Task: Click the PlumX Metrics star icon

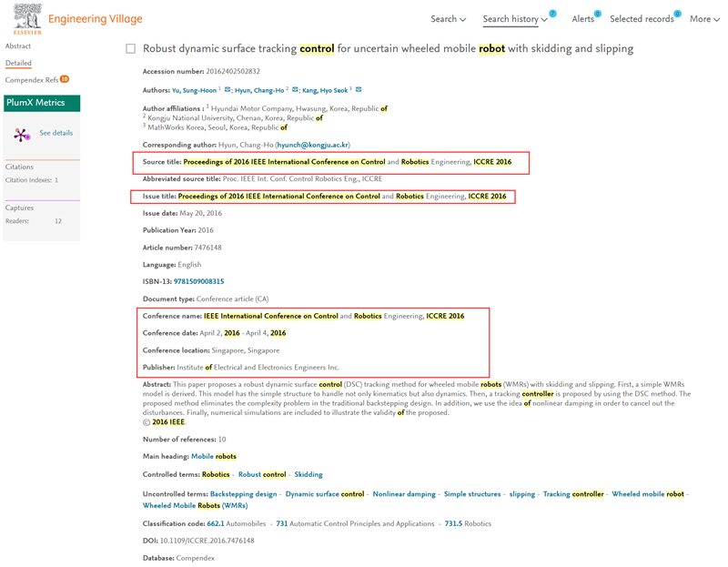Action: pyautogui.click(x=22, y=135)
